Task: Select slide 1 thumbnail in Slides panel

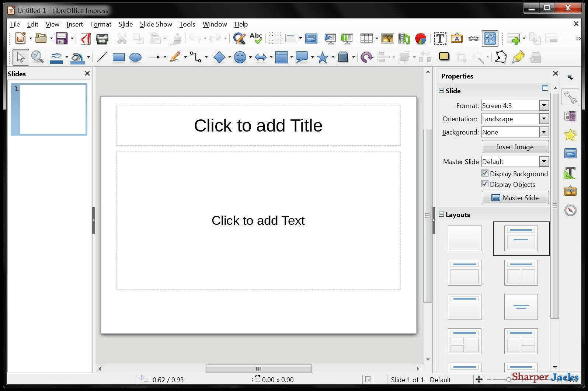Action: tap(49, 109)
